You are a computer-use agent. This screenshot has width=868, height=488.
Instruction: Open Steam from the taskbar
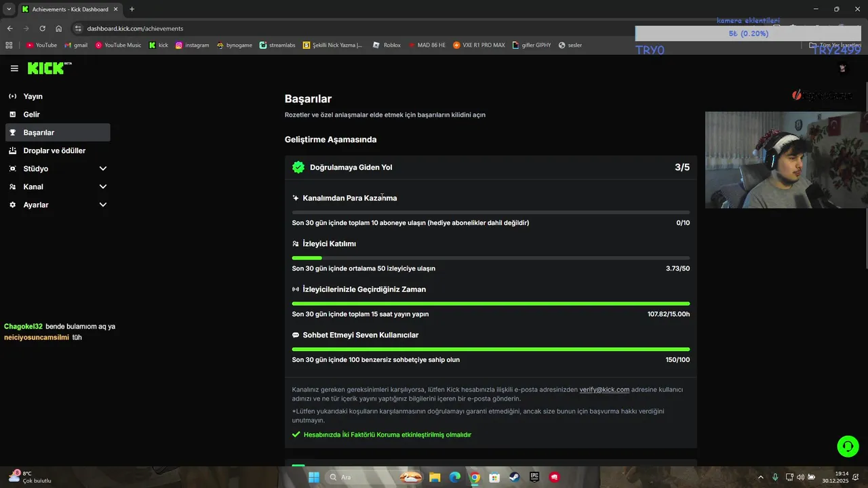click(515, 477)
